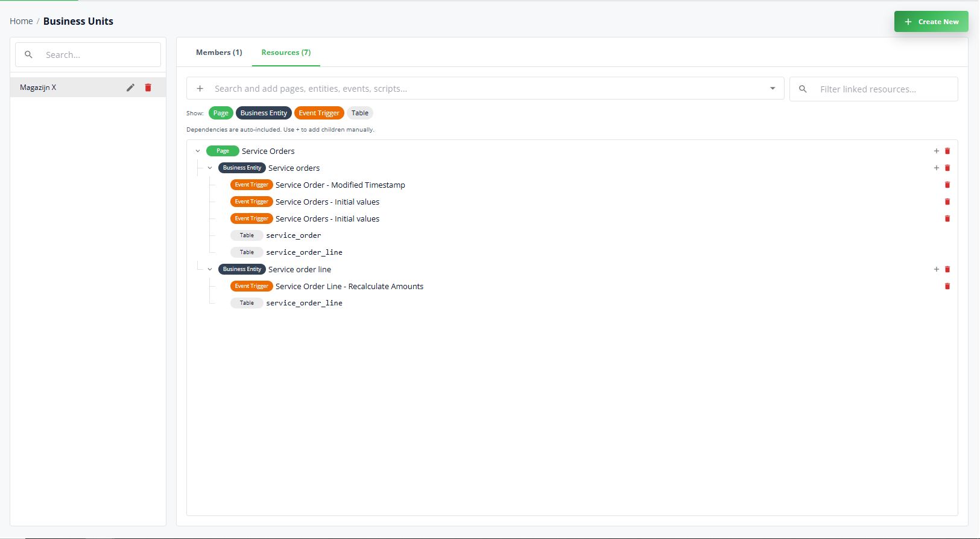The image size is (980, 539).
Task: Select Magazijn X in the business units list
Action: pyautogui.click(x=88, y=88)
